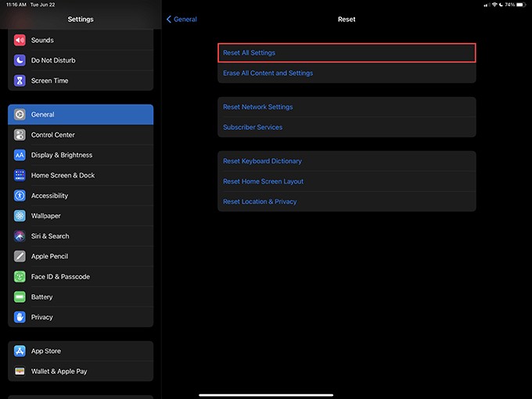532x399 pixels.
Task: Tap the Settings sidebar title
Action: (x=81, y=20)
